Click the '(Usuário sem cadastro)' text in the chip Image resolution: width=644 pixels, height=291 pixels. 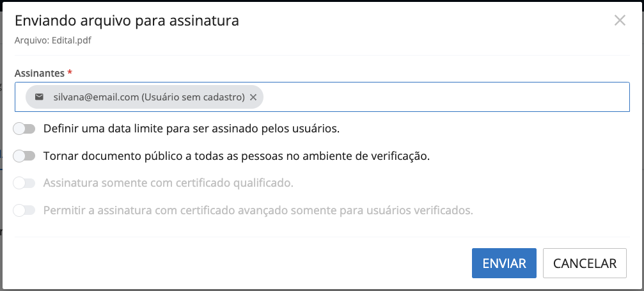[x=193, y=97]
